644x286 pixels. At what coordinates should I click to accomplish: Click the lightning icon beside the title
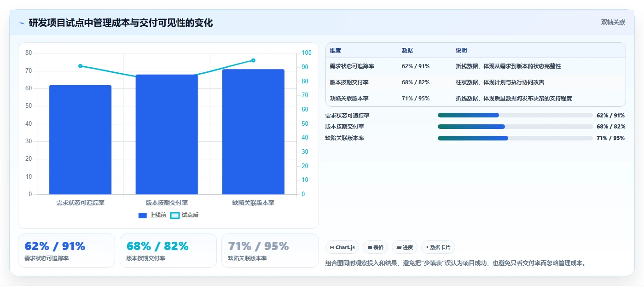[x=22, y=23]
